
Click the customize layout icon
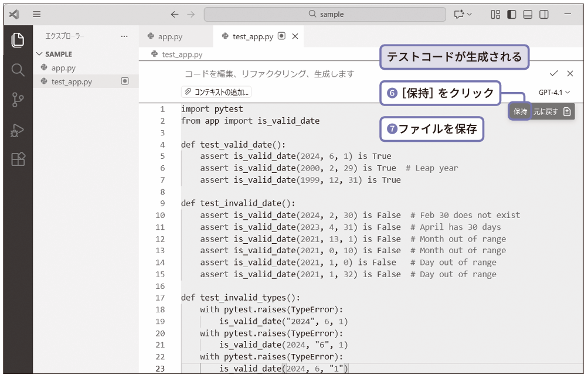(x=495, y=14)
